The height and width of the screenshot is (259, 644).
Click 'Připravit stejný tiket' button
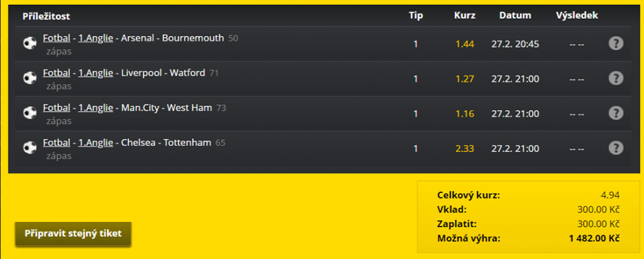[73, 234]
